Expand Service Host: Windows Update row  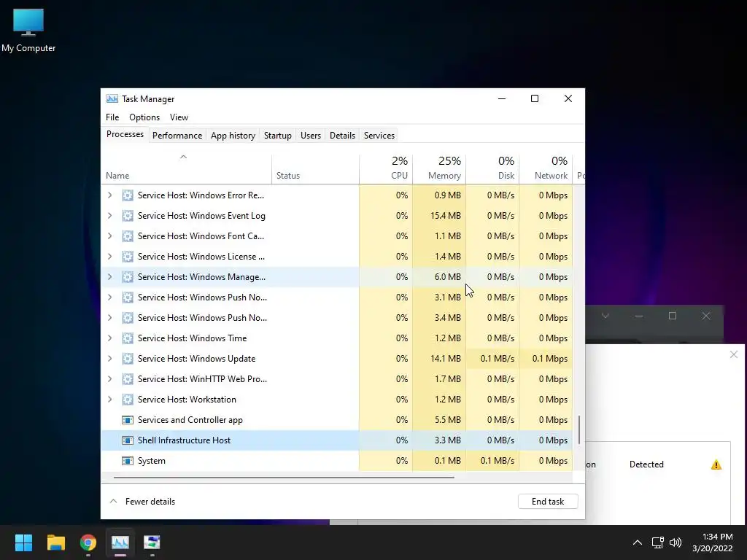109,359
